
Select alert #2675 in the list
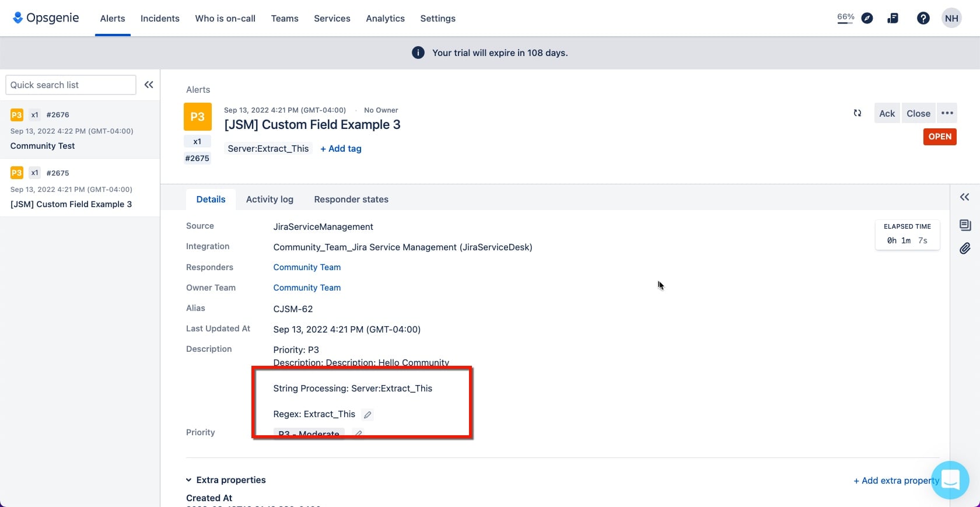pos(80,188)
